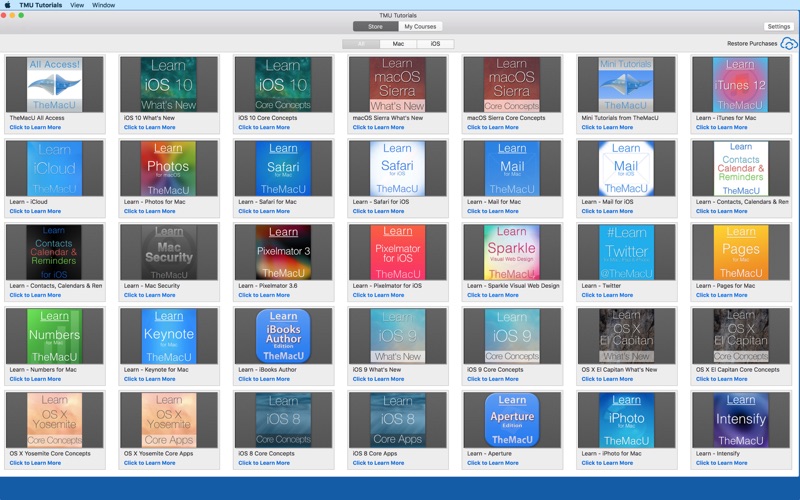Click the Mini Tutorials cover image
This screenshot has width=800, height=500.
click(x=626, y=85)
